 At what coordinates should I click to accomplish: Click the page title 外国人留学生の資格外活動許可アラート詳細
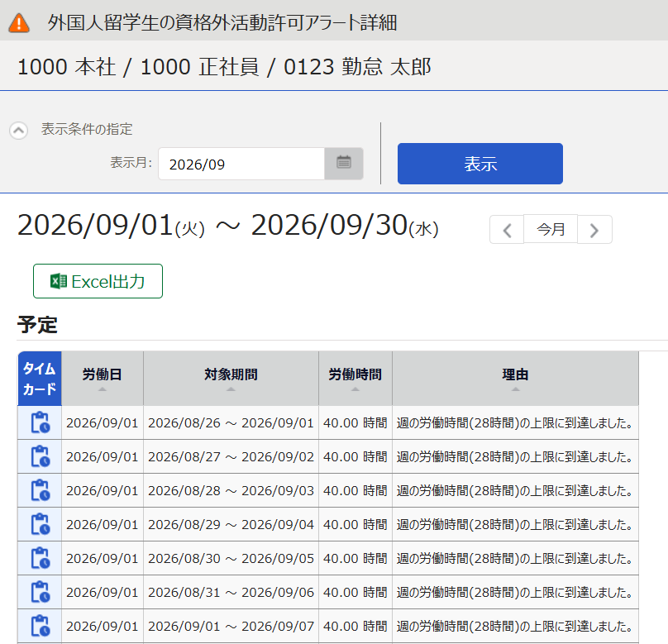(x=222, y=22)
